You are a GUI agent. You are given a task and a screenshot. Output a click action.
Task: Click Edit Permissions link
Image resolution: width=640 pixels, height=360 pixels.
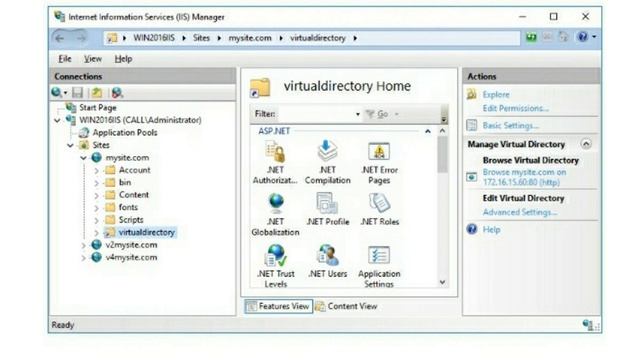tap(515, 109)
